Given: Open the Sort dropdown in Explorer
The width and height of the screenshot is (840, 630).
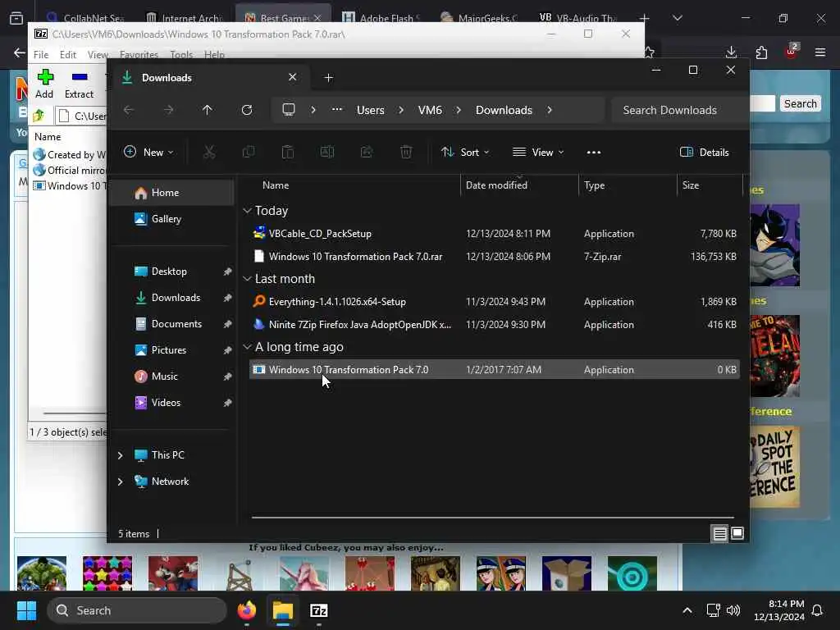Looking at the screenshot, I should 465,152.
